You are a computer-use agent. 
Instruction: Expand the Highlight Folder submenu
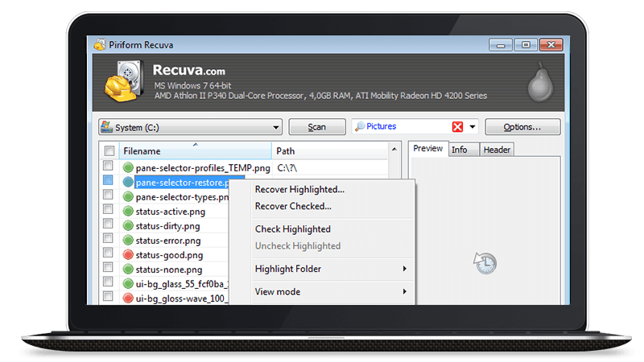330,269
